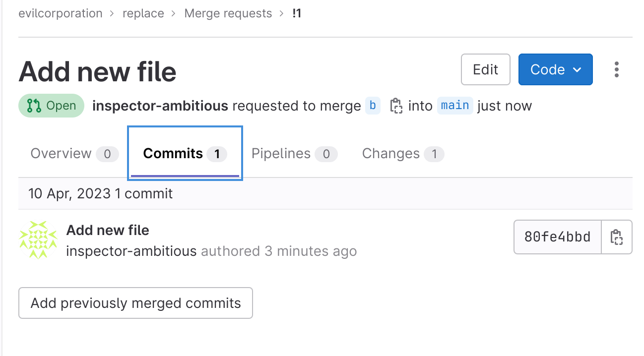
Task: Click commit author inspector-ambitious name
Action: (x=131, y=251)
